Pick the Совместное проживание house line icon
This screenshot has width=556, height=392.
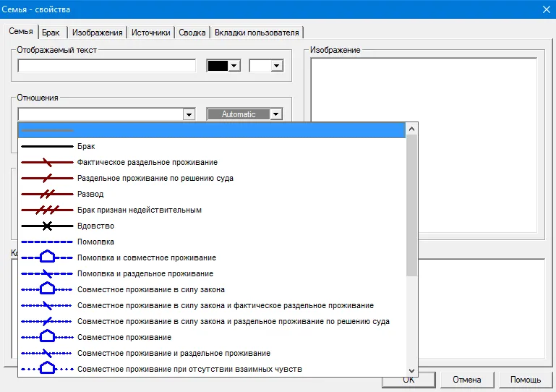47,337
